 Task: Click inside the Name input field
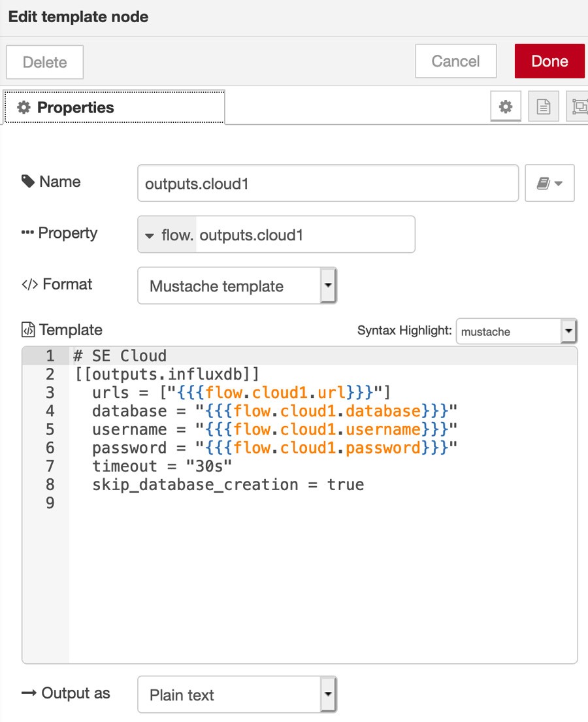pos(328,184)
